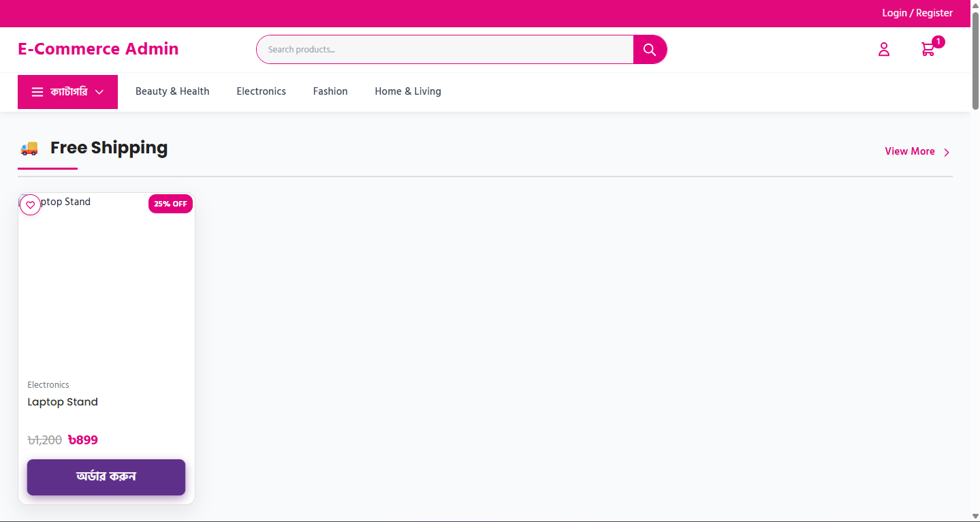Click the page vertical scrollbar thumb
The width and height of the screenshot is (980, 522).
[975, 61]
